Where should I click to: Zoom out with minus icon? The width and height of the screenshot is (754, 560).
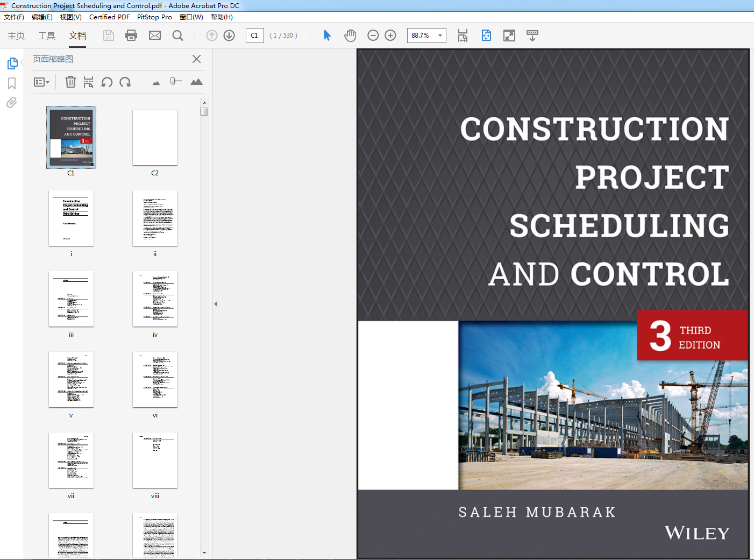coord(373,36)
